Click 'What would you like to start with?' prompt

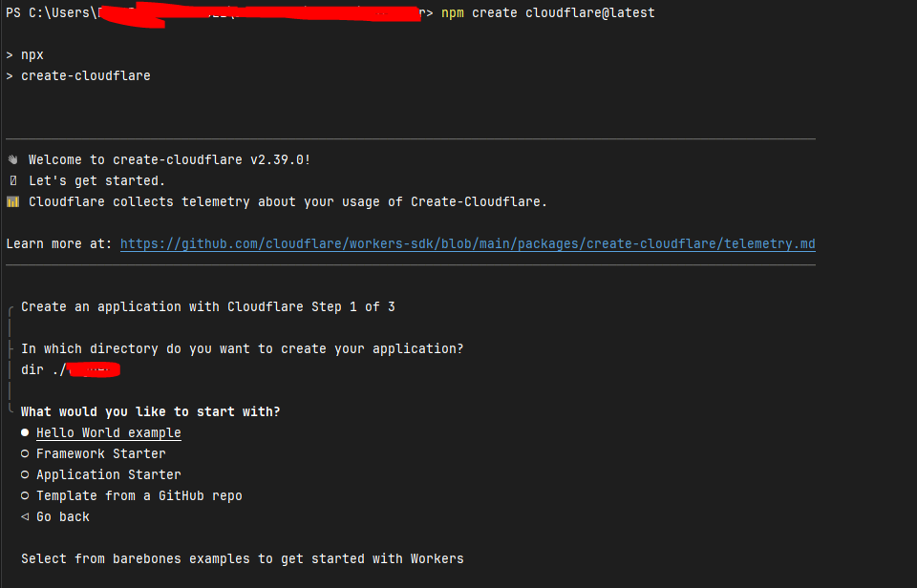(x=150, y=412)
